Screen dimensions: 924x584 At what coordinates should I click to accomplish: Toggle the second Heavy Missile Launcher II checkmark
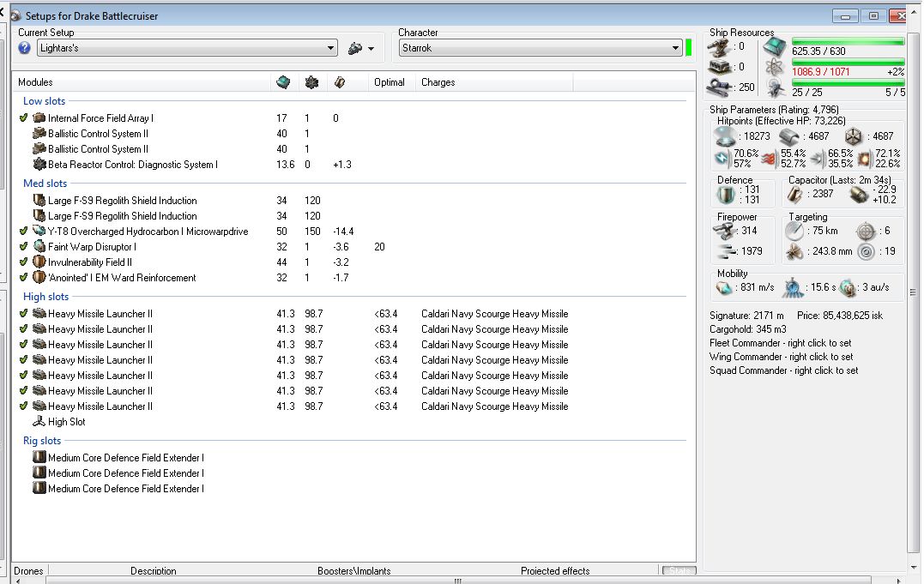tap(23, 328)
